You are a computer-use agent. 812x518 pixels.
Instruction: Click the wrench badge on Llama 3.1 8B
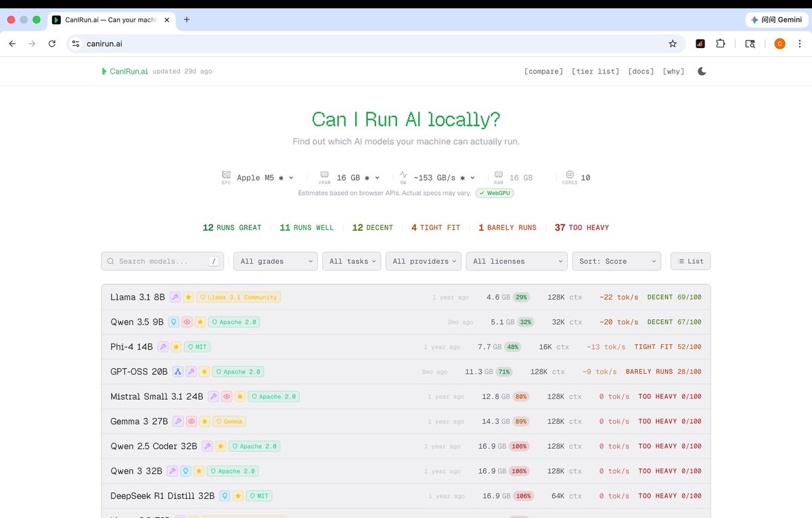[x=175, y=297]
